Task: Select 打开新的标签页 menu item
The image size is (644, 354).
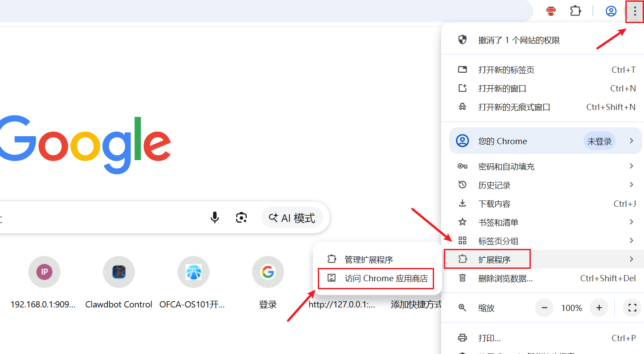Action: 542,70
